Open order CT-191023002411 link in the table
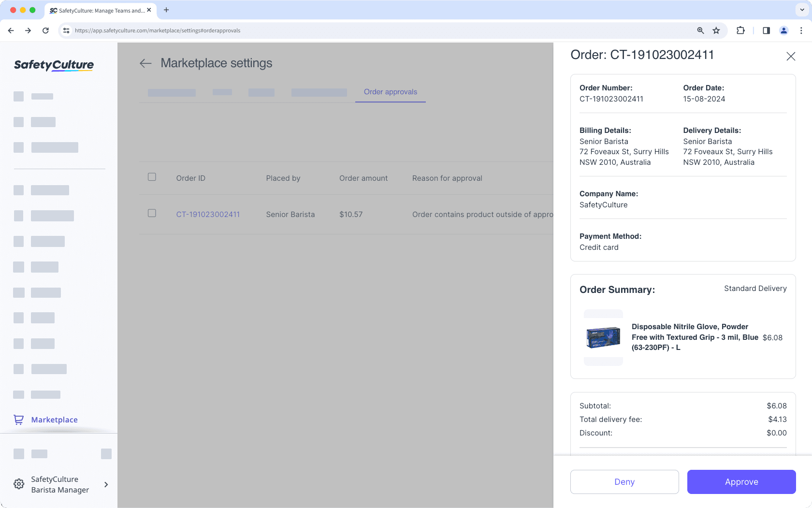Screen dimensions: 812x508 coord(208,214)
